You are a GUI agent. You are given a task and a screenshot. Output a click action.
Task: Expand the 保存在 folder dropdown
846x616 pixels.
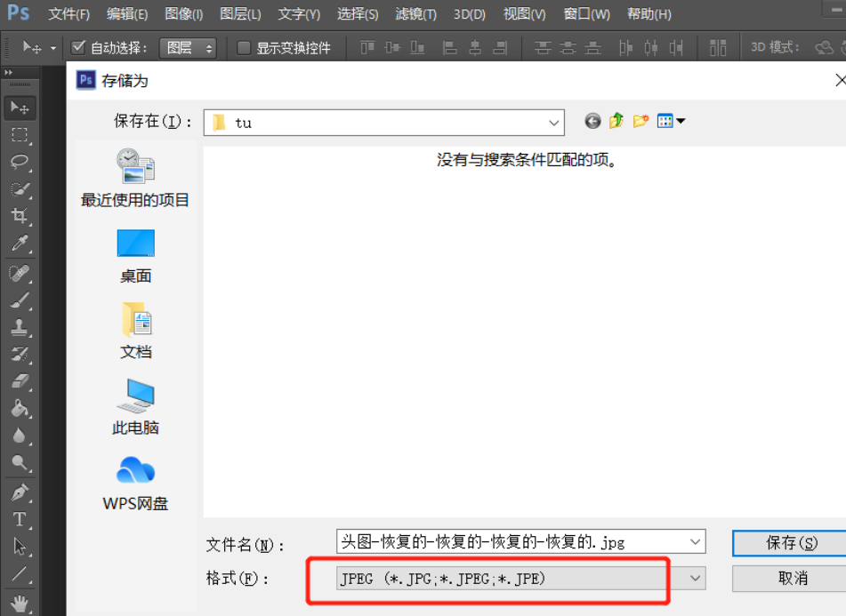click(x=553, y=123)
